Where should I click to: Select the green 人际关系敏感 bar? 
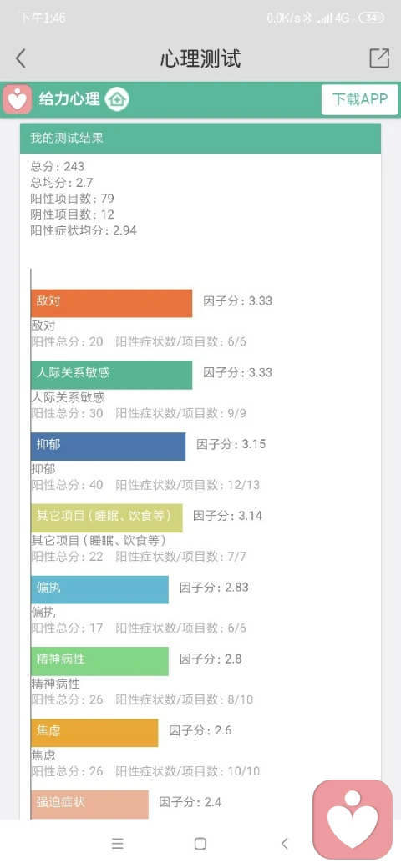click(111, 375)
